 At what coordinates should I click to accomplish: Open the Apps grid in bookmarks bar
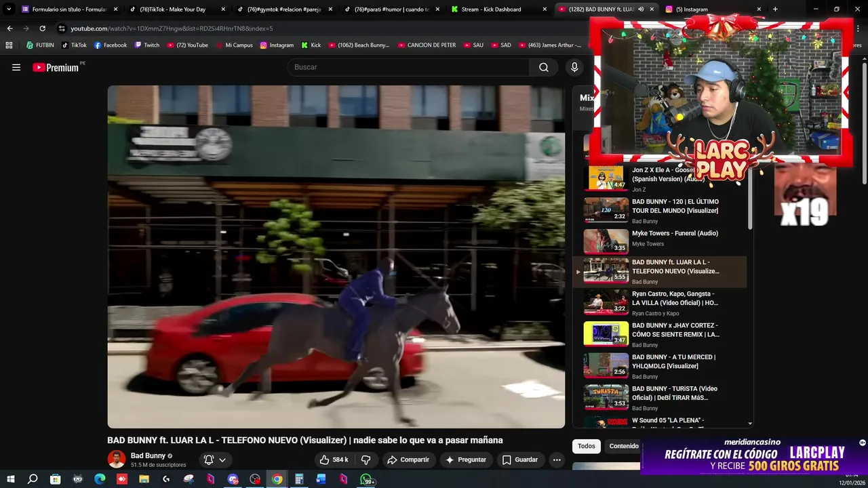click(9, 45)
